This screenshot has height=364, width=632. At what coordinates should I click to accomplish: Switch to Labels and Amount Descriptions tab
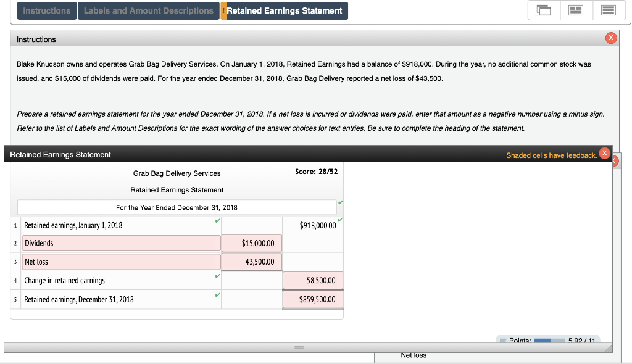[148, 10]
